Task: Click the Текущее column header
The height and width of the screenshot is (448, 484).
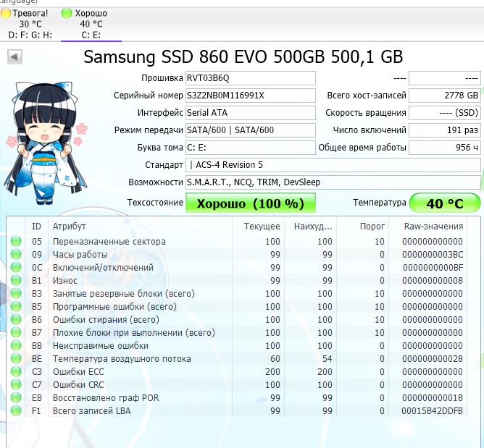Action: pyautogui.click(x=258, y=227)
